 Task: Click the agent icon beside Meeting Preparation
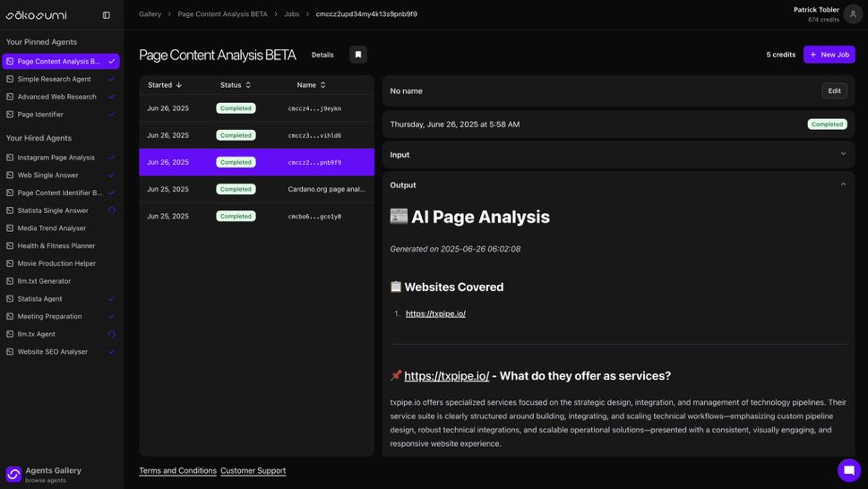(x=10, y=317)
